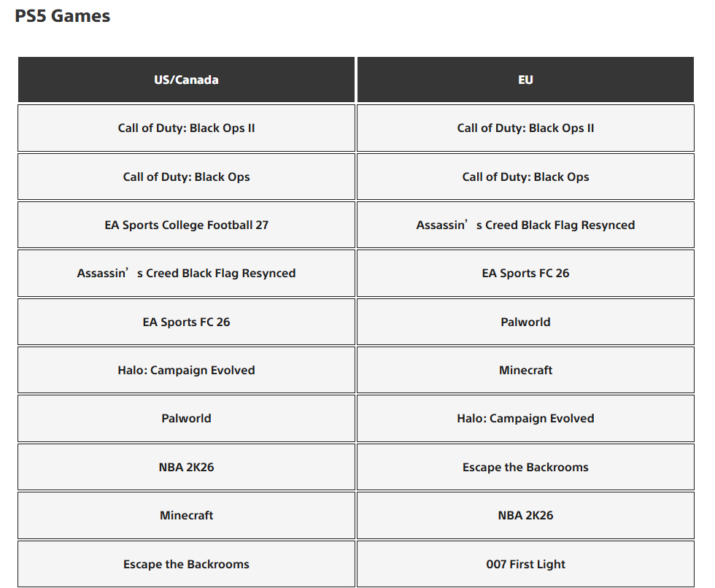Click Assassin's Creed Black Flag Resynced in US/Canada column
This screenshot has width=715, height=588.
(x=186, y=273)
